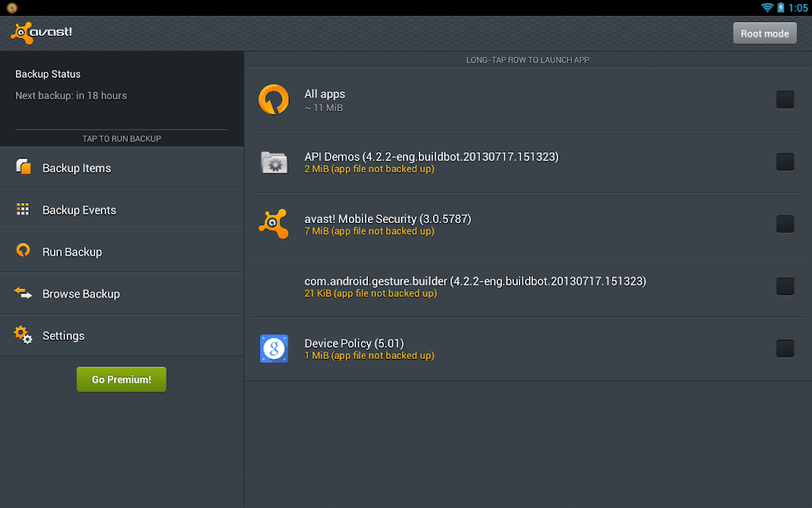Click the Device Policy app icon
The image size is (812, 508).
pyautogui.click(x=274, y=348)
